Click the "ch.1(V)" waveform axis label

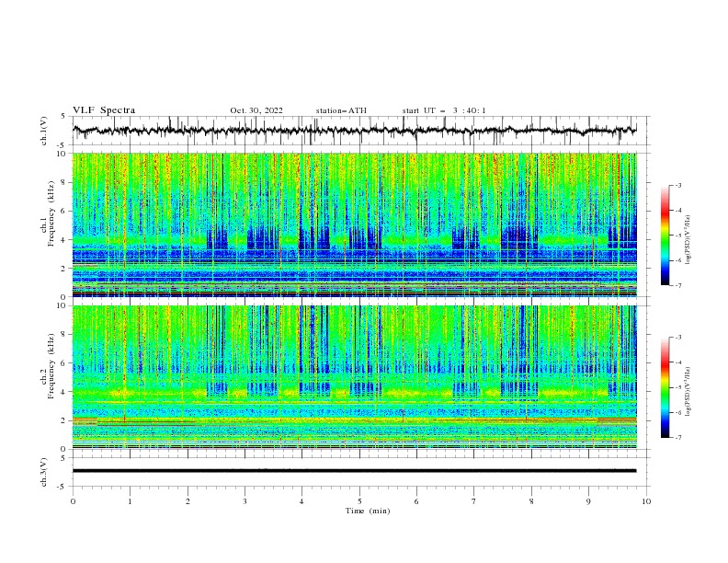[x=44, y=131]
